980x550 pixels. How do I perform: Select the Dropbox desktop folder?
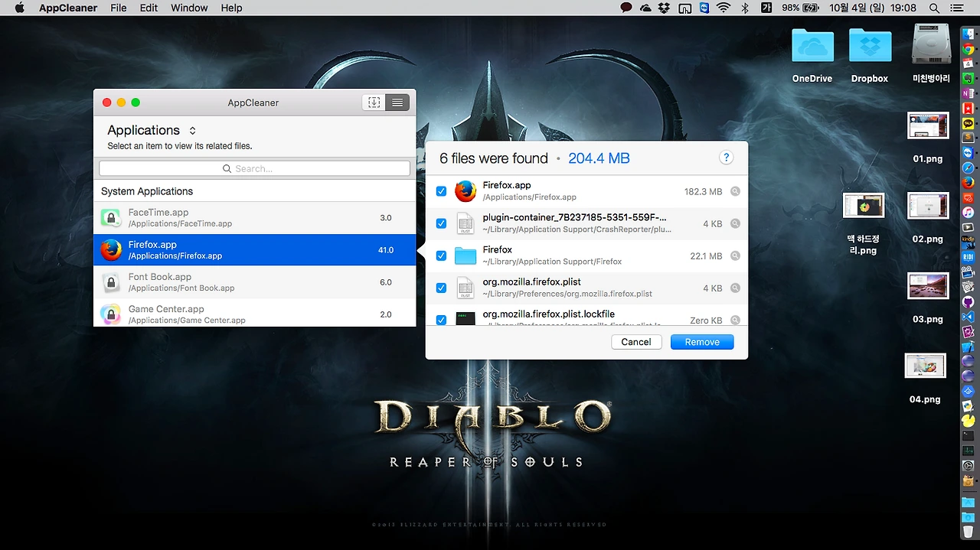870,46
